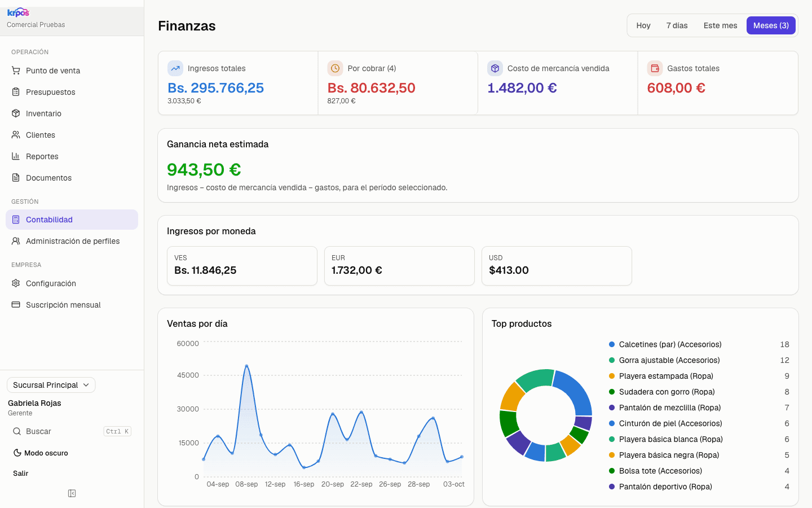Click the VES income card
This screenshot has width=812, height=508.
(242, 266)
